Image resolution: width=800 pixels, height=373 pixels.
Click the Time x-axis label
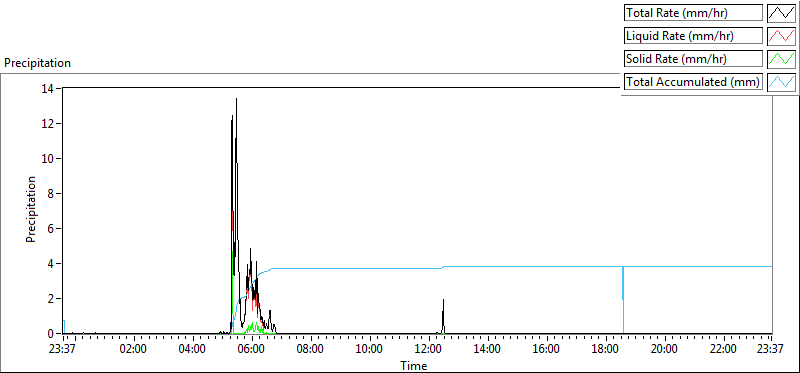coord(414,365)
